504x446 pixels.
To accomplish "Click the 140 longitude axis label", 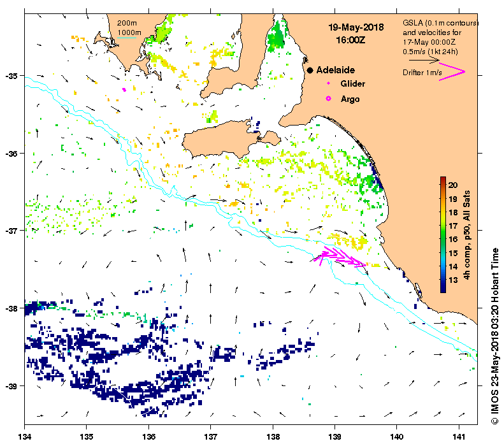I will [x=397, y=436].
